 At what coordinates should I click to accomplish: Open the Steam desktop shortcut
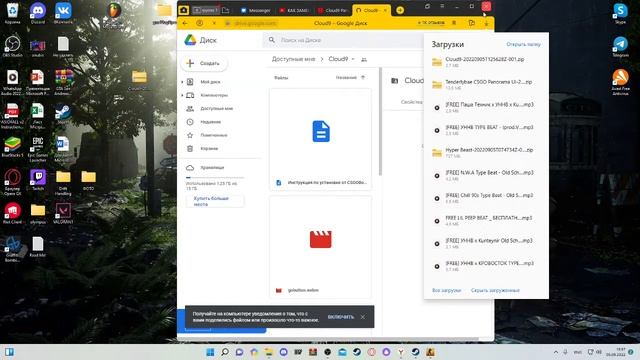coord(63,113)
